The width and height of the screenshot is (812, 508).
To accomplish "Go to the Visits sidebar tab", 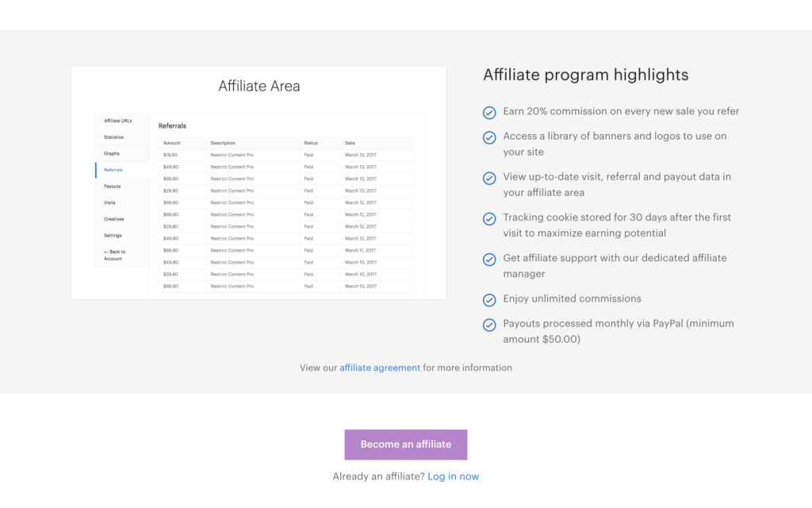I will 110,202.
